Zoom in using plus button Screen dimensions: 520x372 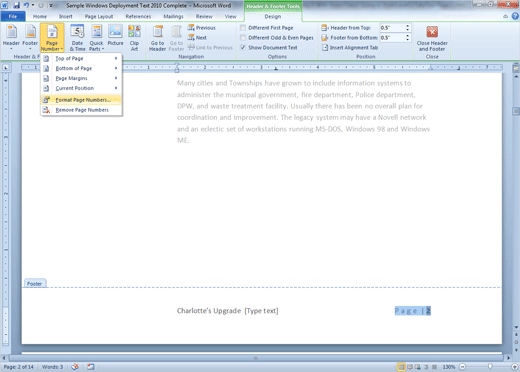coord(515,367)
